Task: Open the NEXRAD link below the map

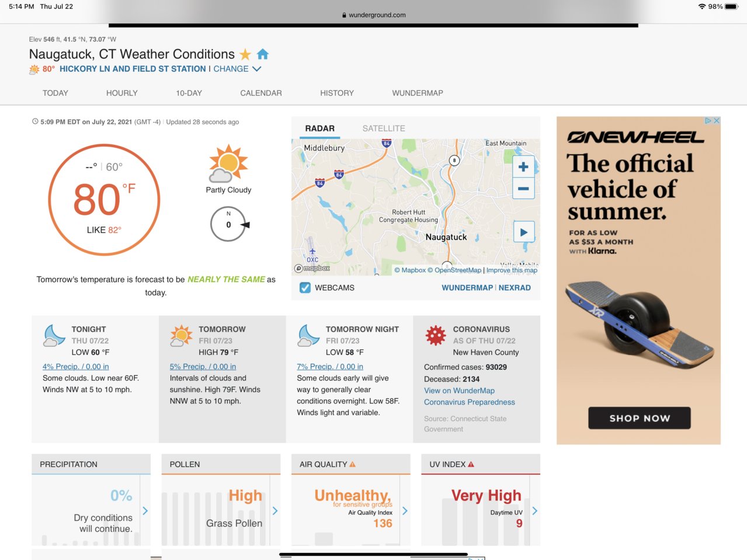Action: (x=515, y=288)
